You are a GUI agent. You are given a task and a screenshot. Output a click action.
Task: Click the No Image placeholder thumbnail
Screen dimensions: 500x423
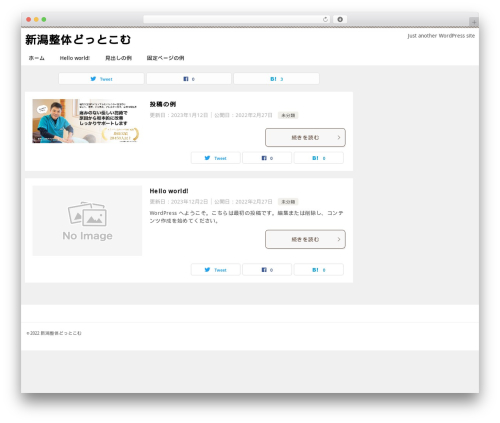[87, 221]
